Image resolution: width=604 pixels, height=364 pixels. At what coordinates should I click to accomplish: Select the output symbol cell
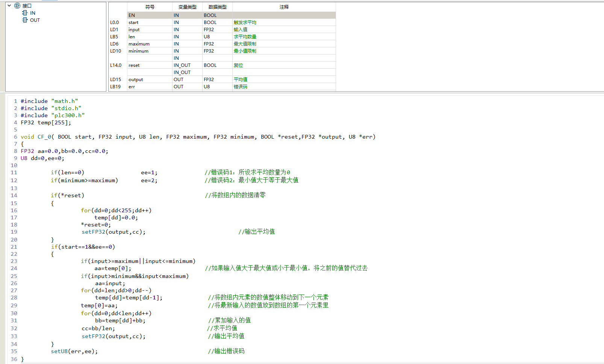(150, 79)
